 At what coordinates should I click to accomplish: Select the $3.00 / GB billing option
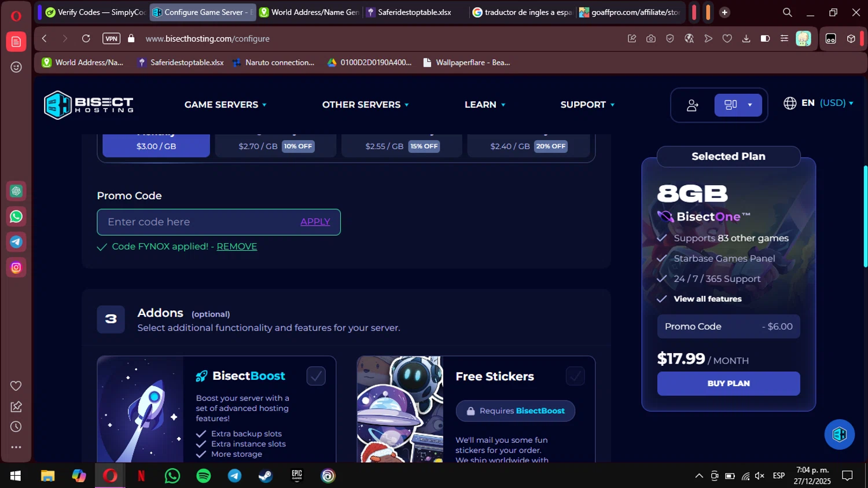tap(156, 146)
